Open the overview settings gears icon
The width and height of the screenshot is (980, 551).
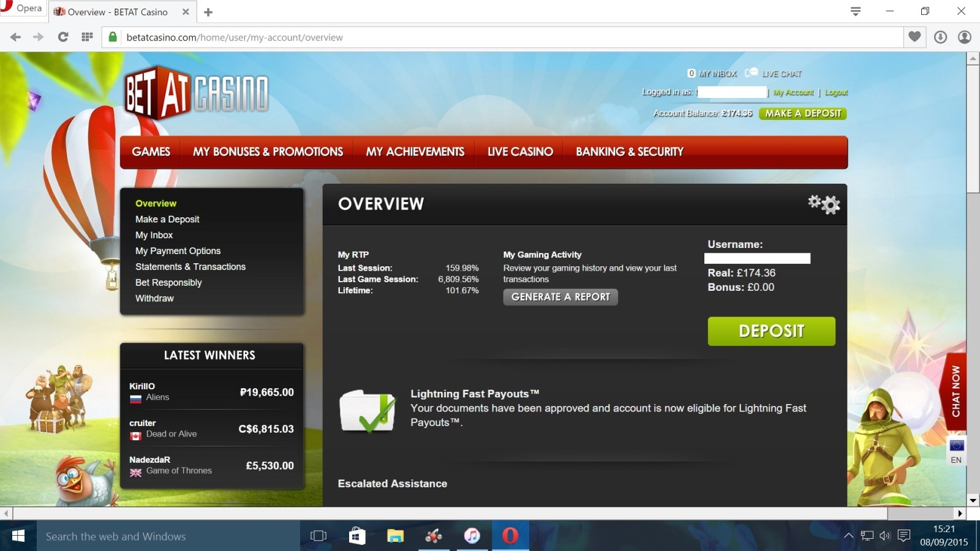coord(824,204)
